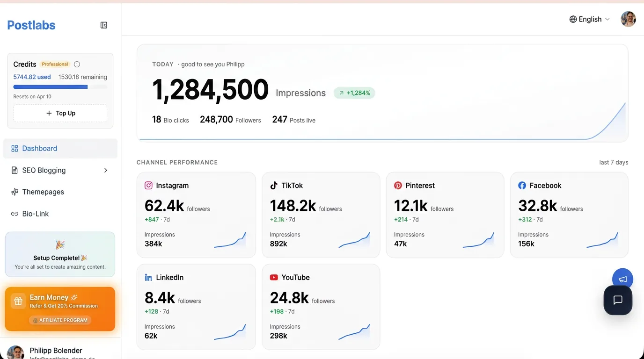Click the CHANNEL PERFORMANCE heading

(x=177, y=162)
